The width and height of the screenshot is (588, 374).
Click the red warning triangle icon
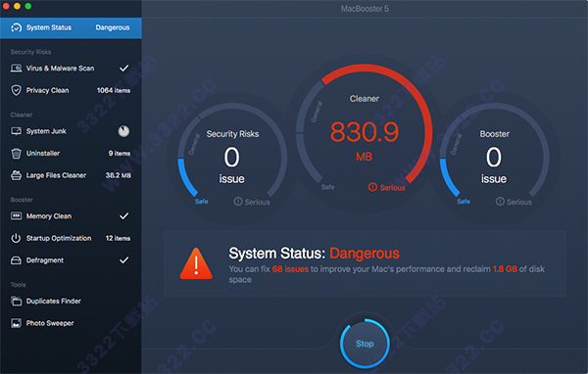tap(196, 263)
